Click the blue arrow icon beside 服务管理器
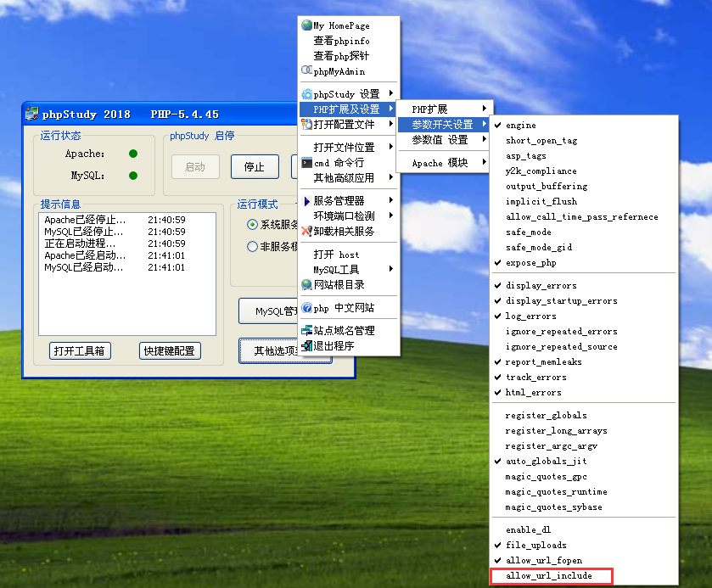 coord(306,201)
